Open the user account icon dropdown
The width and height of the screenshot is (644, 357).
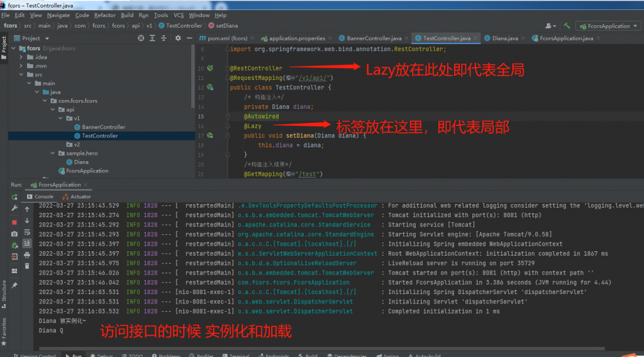coord(550,25)
